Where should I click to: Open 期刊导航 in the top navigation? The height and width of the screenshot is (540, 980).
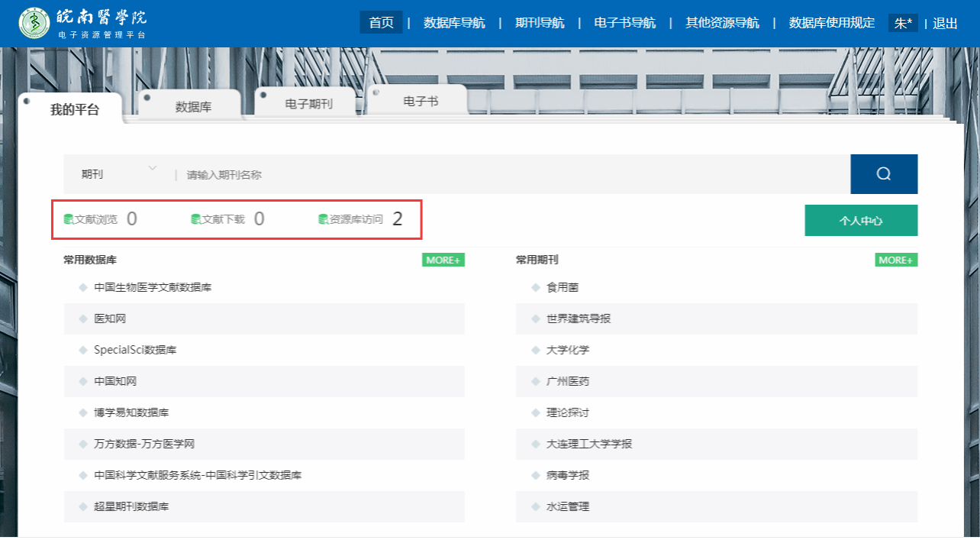[540, 23]
